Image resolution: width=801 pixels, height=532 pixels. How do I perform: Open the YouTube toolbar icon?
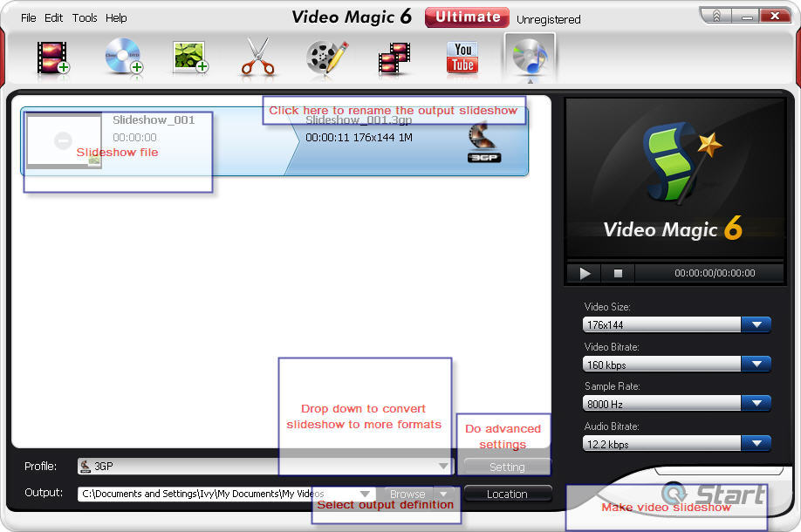pyautogui.click(x=462, y=58)
